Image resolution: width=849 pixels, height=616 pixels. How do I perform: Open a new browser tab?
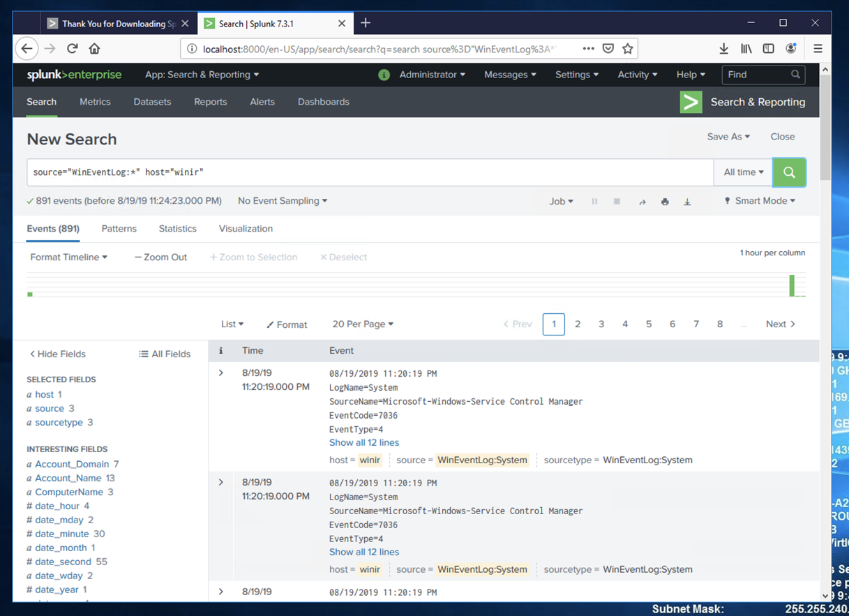click(366, 23)
